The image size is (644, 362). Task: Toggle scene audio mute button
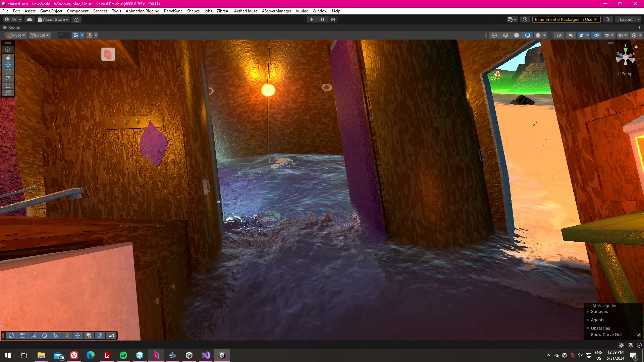point(571,35)
